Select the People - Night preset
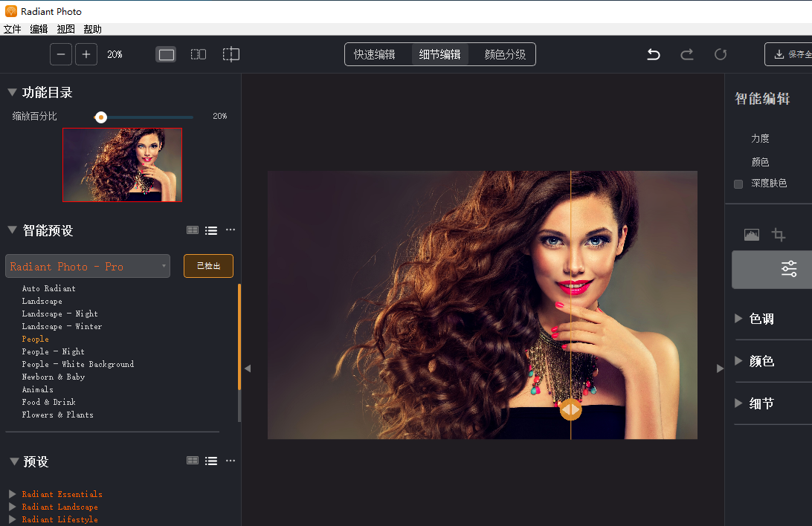Image resolution: width=812 pixels, height=526 pixels. point(53,351)
